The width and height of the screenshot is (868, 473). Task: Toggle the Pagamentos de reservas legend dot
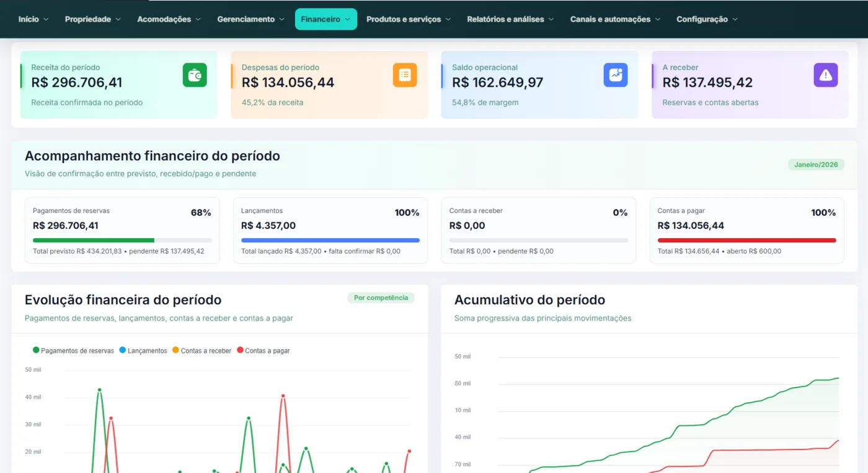tap(36, 350)
